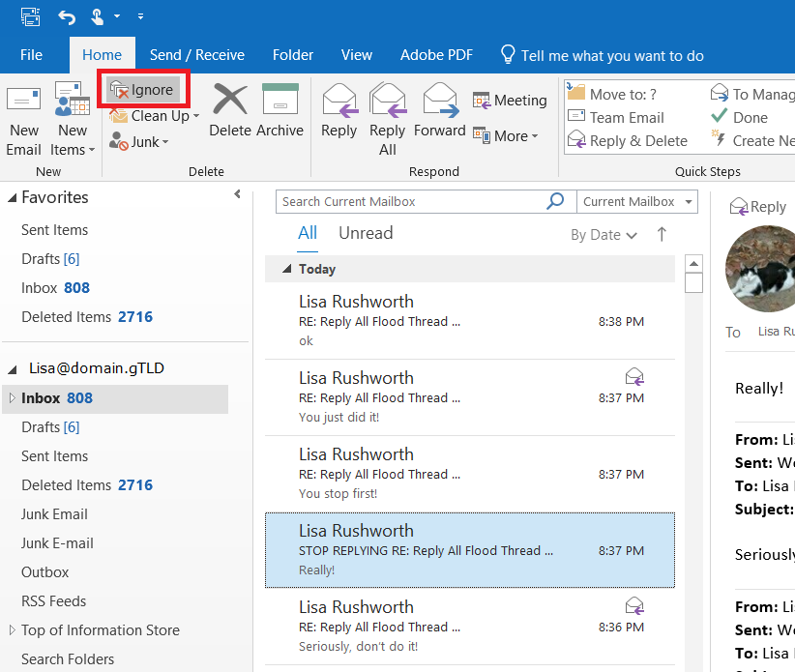Image resolution: width=795 pixels, height=672 pixels.
Task: Open the Junk Email folder
Action: (x=54, y=513)
